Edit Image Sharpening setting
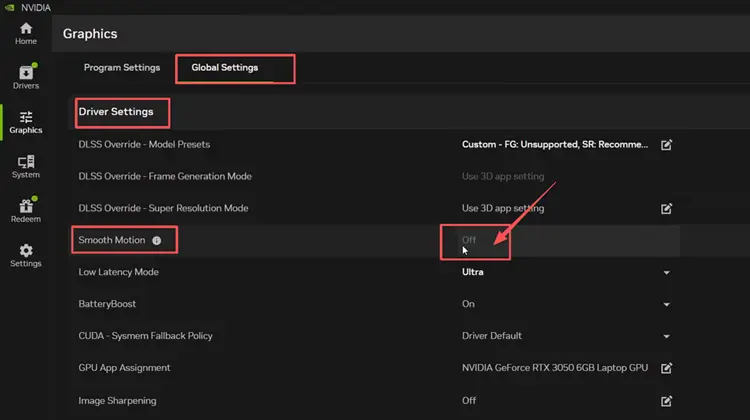The image size is (750, 420). pyautogui.click(x=666, y=401)
